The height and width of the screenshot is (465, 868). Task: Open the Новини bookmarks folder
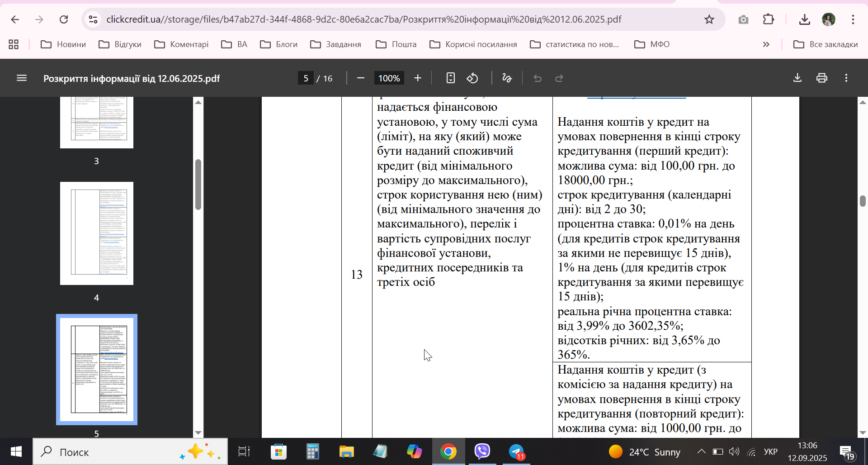click(63, 44)
